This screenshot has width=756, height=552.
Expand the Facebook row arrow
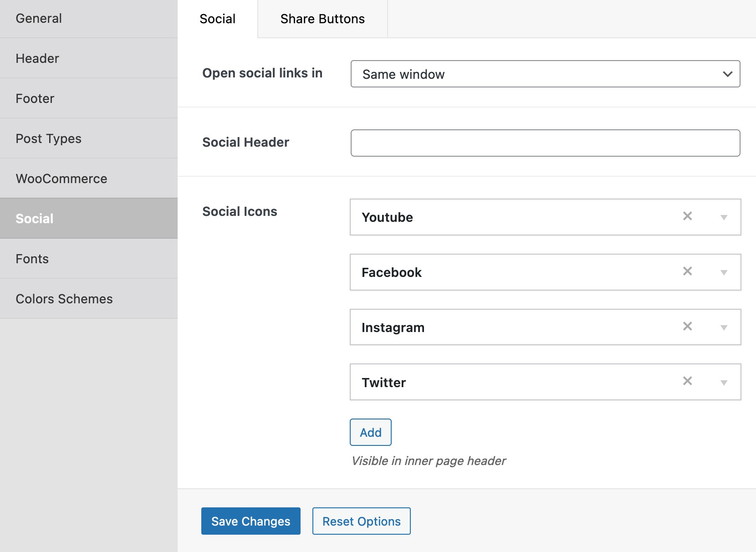[724, 273]
